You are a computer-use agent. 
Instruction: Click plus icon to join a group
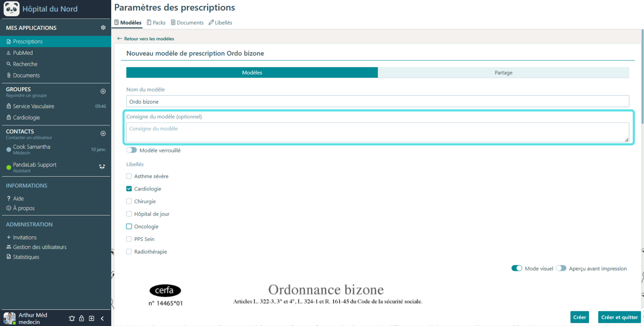pyautogui.click(x=103, y=91)
